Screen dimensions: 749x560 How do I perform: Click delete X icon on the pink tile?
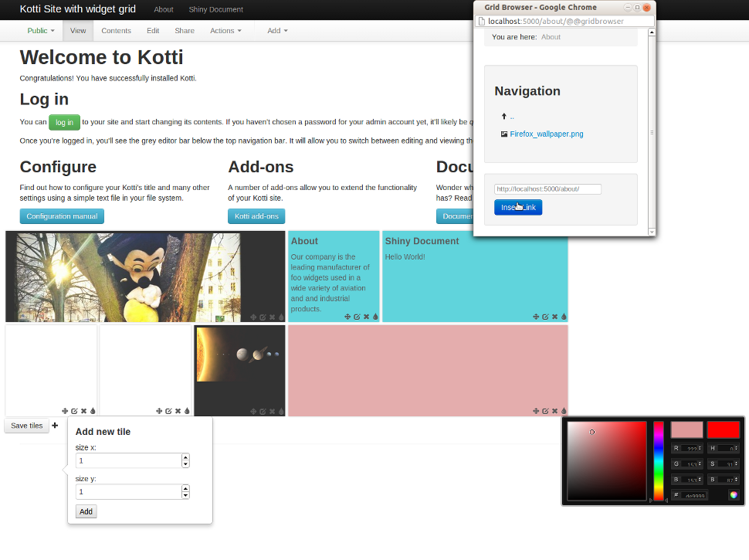pyautogui.click(x=554, y=411)
